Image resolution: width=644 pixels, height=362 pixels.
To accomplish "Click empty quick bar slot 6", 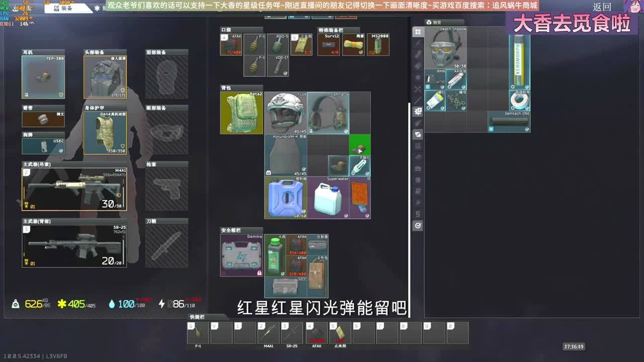I will pos(363,333).
